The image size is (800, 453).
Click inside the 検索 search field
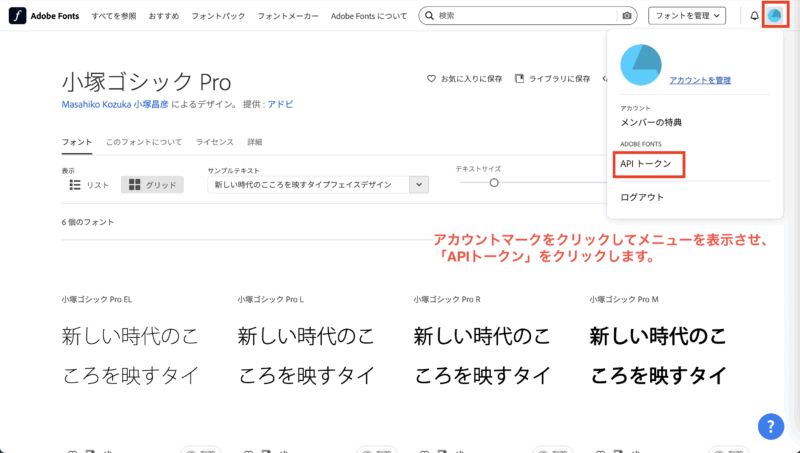pos(526,16)
